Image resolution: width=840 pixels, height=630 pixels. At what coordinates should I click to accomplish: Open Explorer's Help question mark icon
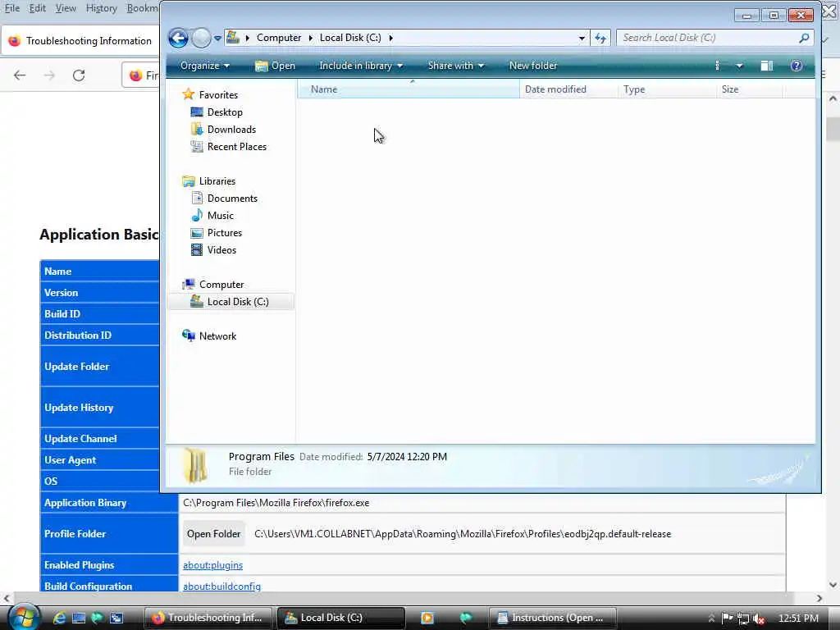click(796, 66)
